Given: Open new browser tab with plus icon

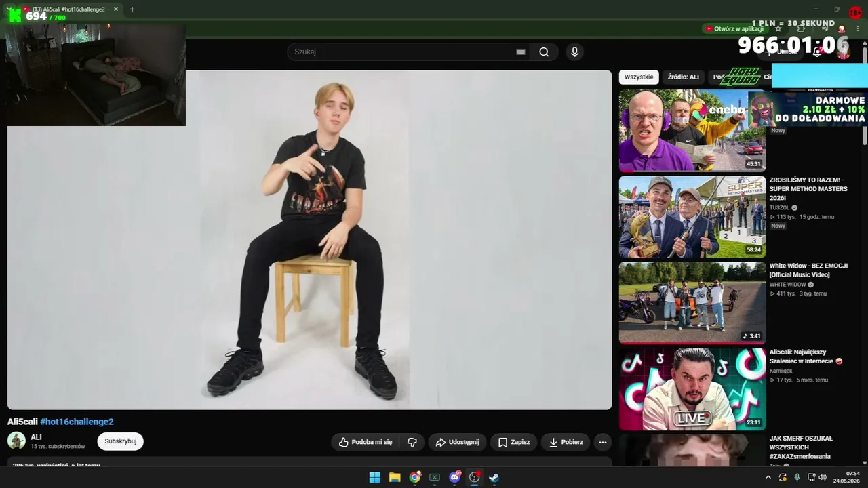Looking at the screenshot, I should (132, 9).
